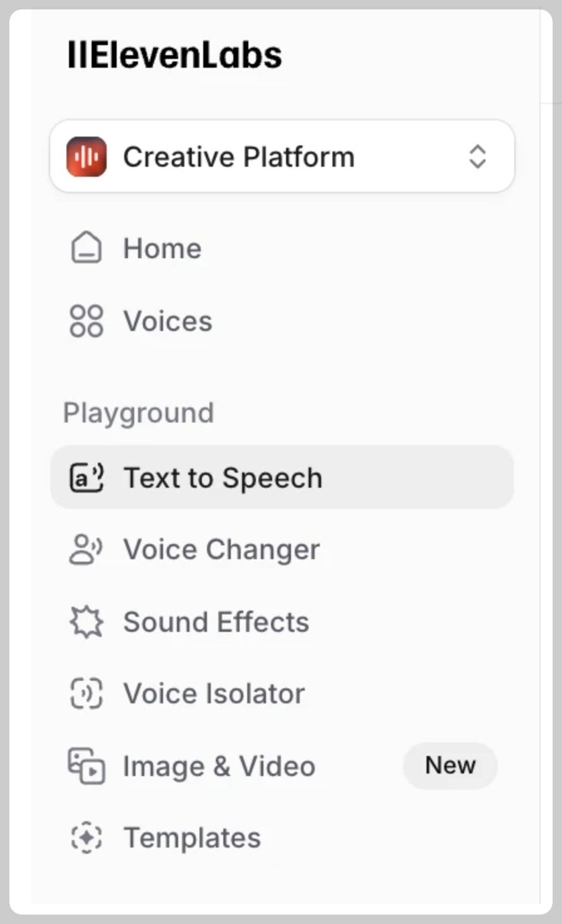Click the red Creative Platform waveform icon
562x924 pixels.
tap(87, 157)
